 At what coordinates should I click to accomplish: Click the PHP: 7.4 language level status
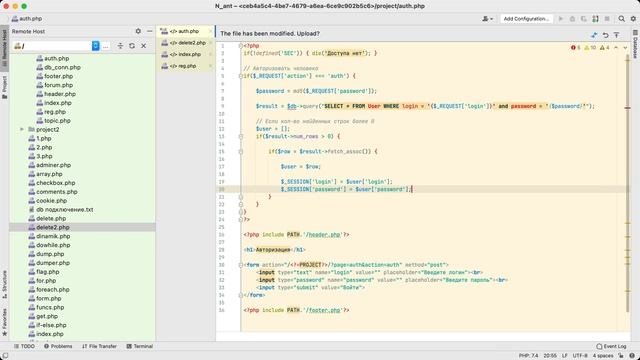529,356
